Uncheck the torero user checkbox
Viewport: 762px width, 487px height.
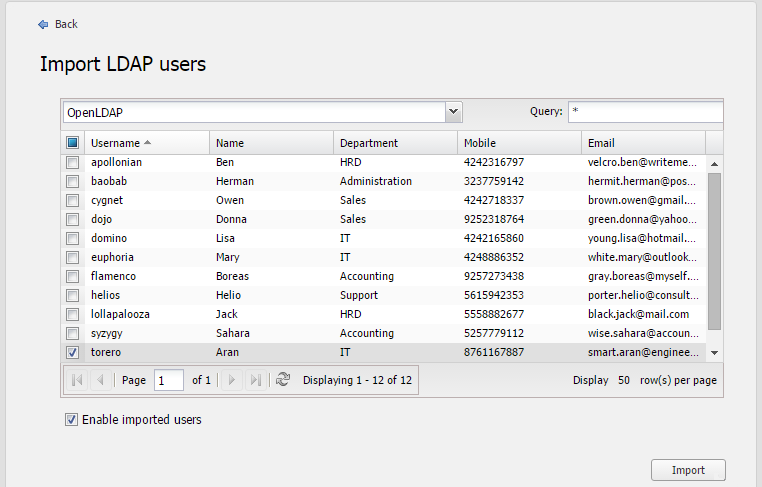click(72, 352)
